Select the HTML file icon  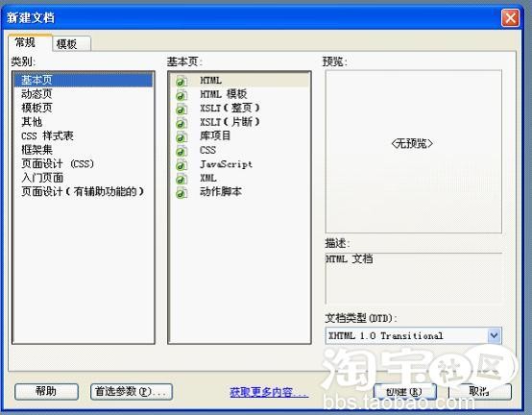pyautogui.click(x=181, y=82)
